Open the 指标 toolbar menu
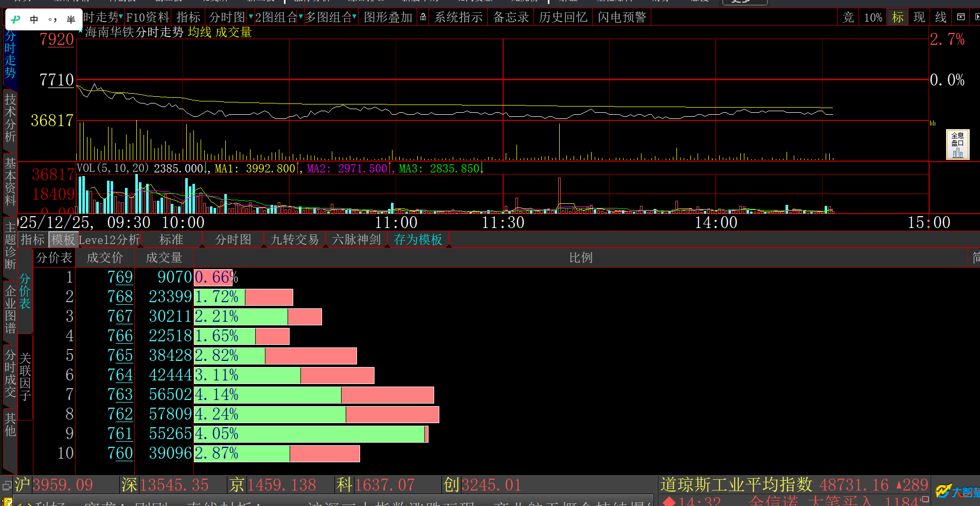 pyautogui.click(x=188, y=18)
